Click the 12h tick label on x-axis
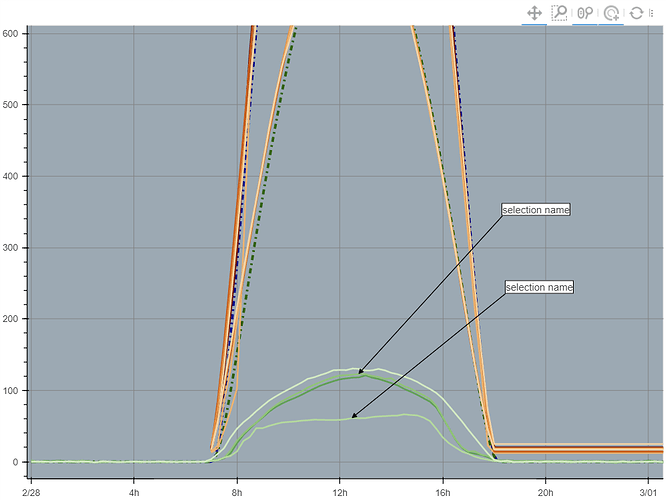This screenshot has width=666, height=500. pos(339,493)
